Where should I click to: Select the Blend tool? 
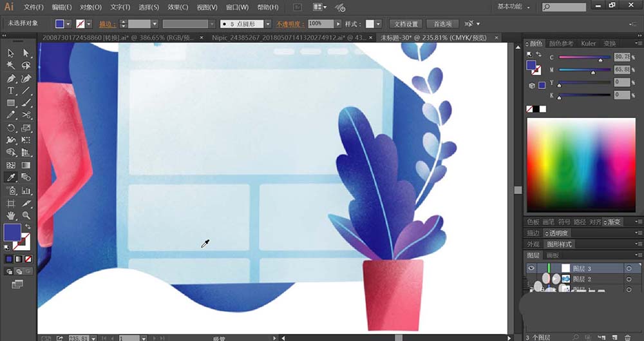tap(26, 178)
